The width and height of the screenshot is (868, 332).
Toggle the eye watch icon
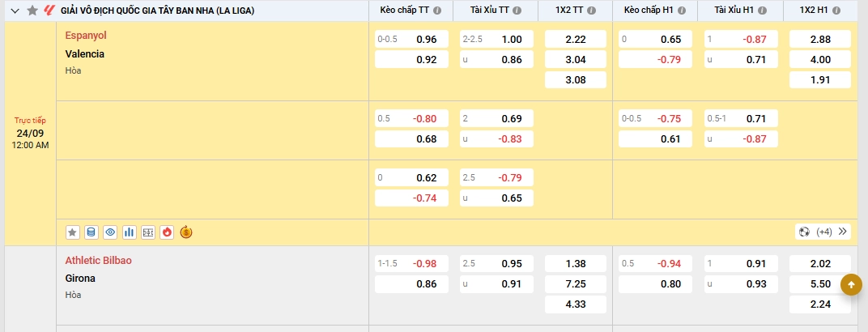(x=110, y=232)
